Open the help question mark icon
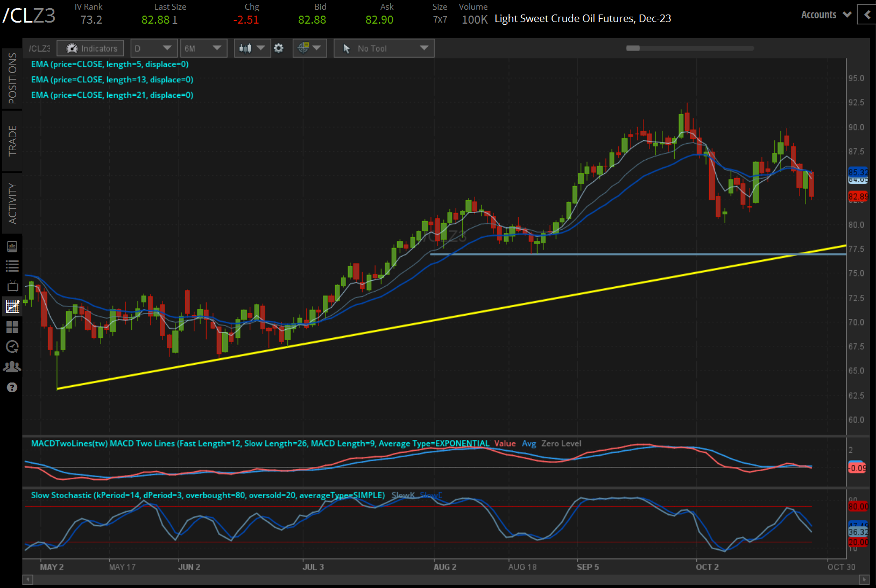This screenshot has height=588, width=876. [12, 387]
